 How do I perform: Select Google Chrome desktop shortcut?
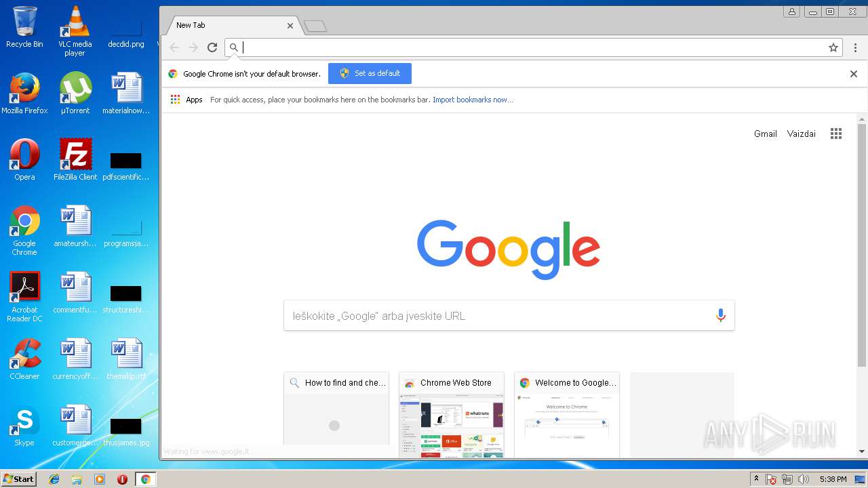24,230
